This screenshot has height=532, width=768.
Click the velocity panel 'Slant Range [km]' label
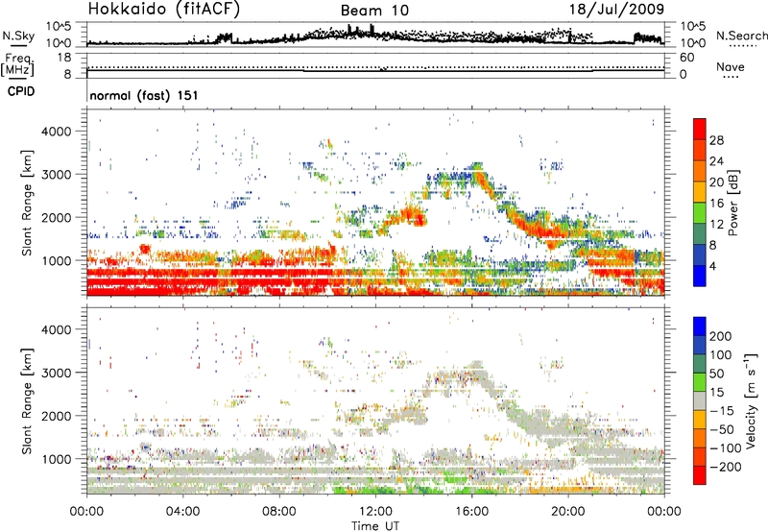point(27,400)
